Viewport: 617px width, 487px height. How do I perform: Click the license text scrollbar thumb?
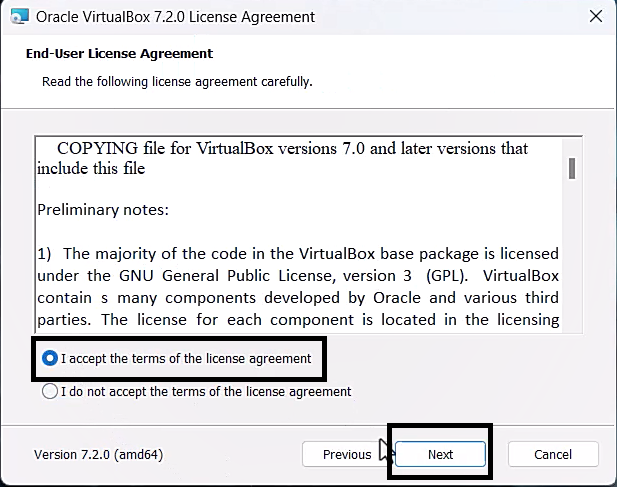click(x=572, y=167)
